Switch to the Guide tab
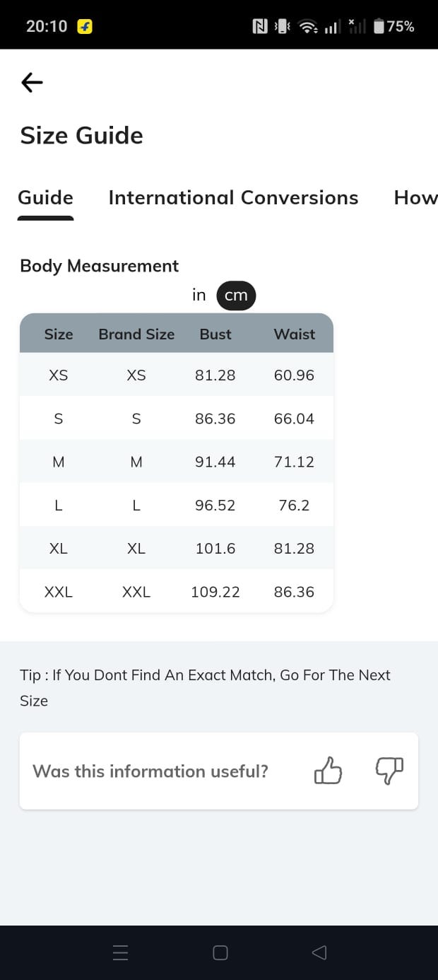 (45, 197)
